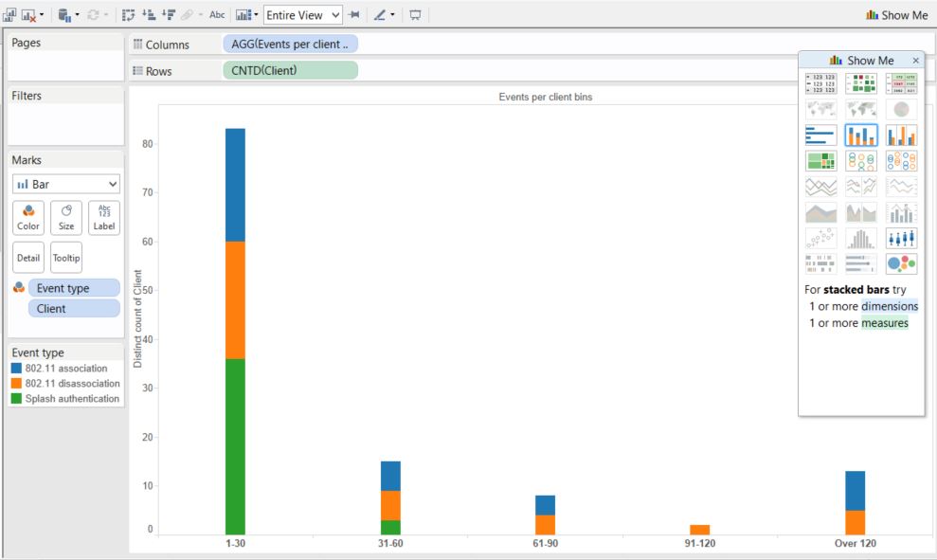937x560 pixels.
Task: Select the treemap chart type in Show Me
Action: click(820, 161)
